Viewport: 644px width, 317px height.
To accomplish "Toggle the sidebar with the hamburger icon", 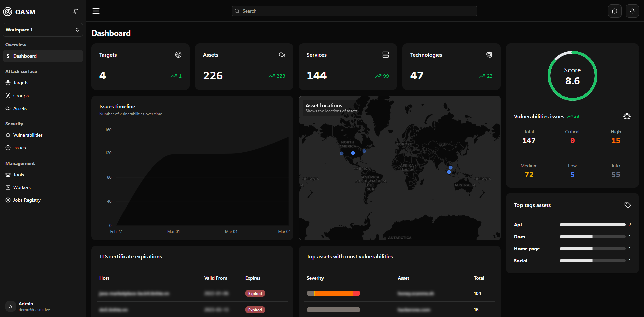I will click(96, 11).
